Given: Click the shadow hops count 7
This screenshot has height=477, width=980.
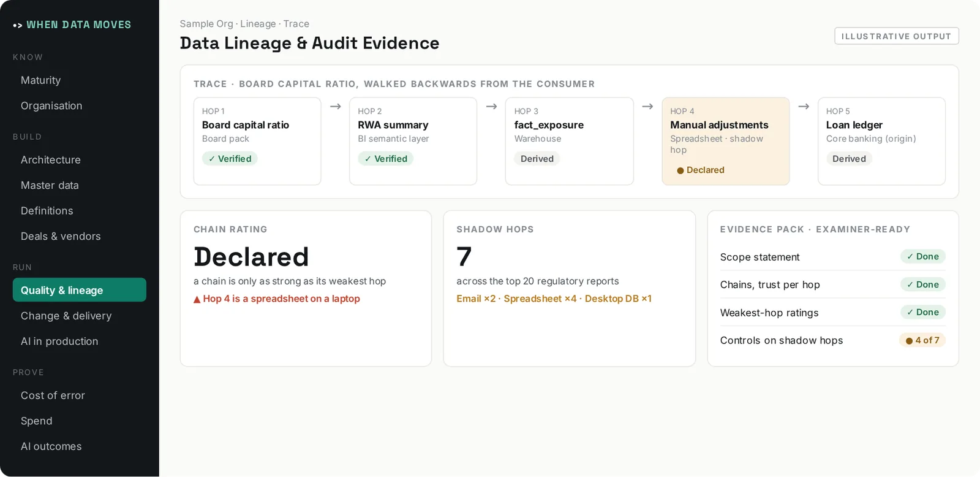Looking at the screenshot, I should click(x=464, y=257).
